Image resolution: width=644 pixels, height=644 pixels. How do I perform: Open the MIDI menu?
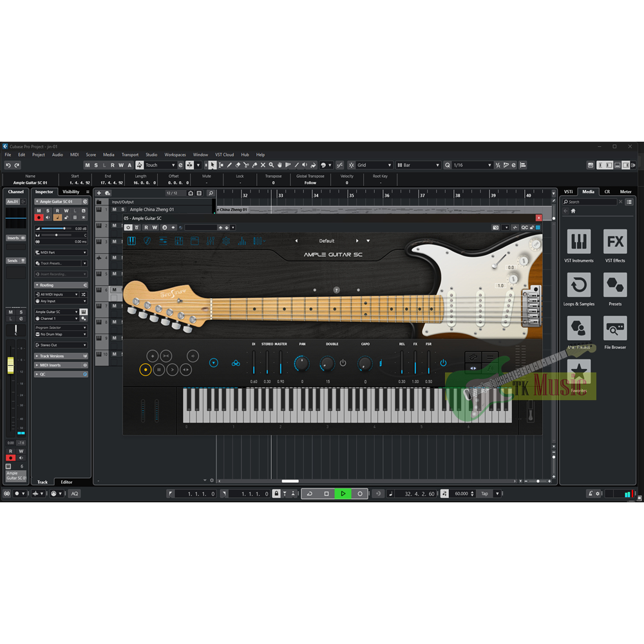[x=74, y=155]
